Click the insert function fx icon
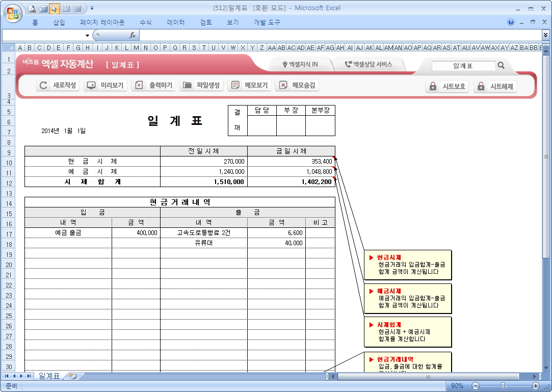Viewport: 552px width, 392px height. point(133,35)
